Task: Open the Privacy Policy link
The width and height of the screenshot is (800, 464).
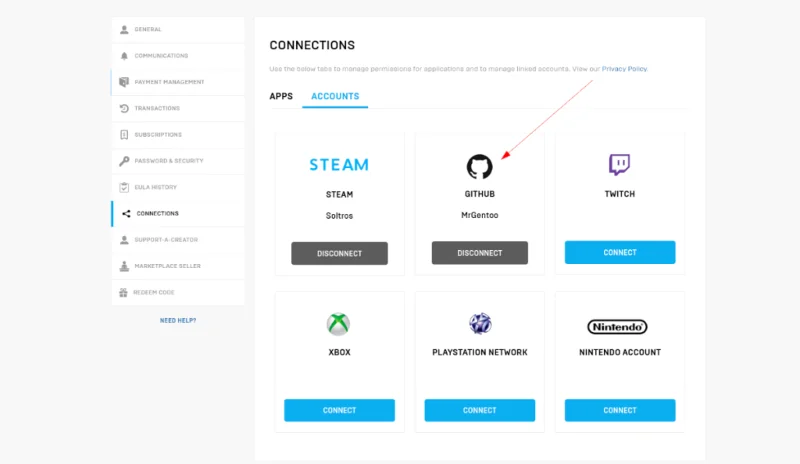Action: point(624,69)
